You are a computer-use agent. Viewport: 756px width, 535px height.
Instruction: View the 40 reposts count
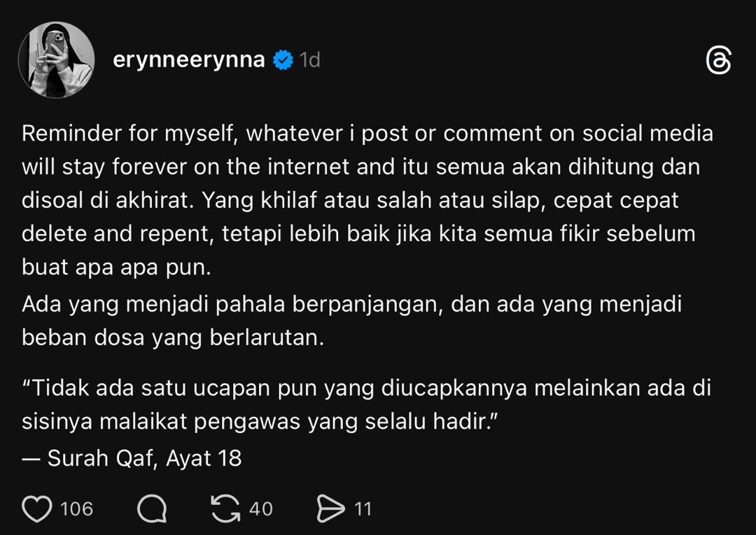pos(261,509)
